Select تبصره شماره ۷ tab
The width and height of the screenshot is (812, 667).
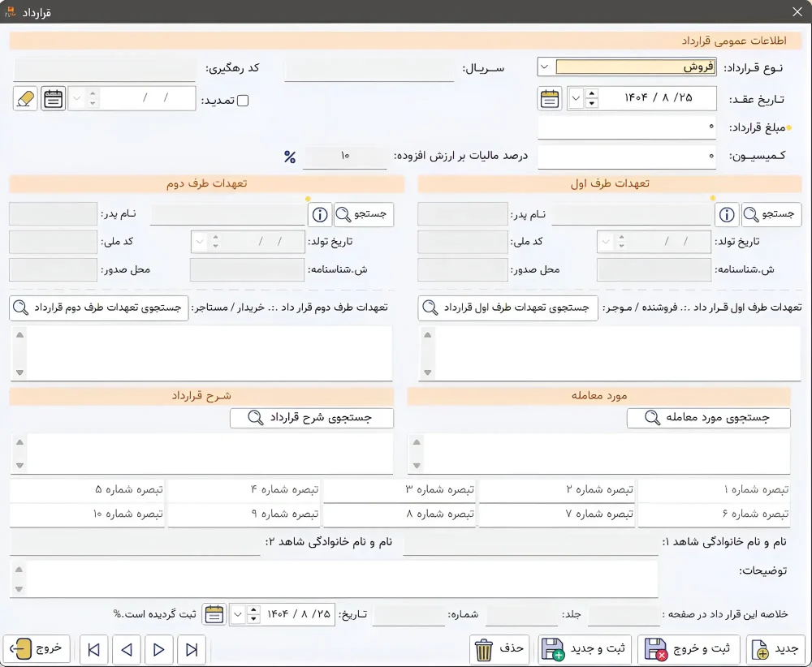click(x=557, y=514)
